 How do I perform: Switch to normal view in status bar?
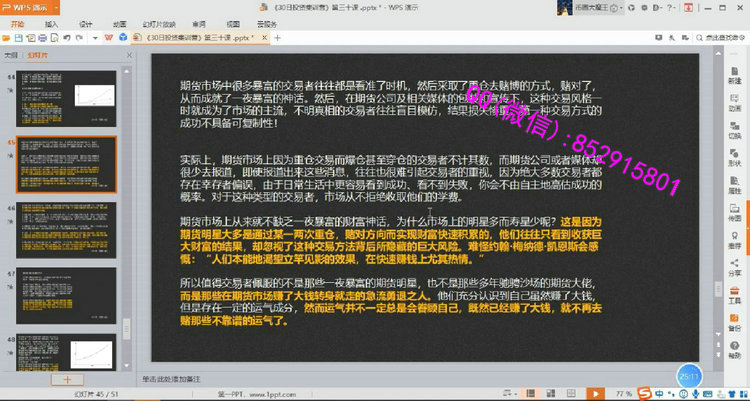click(x=530, y=394)
